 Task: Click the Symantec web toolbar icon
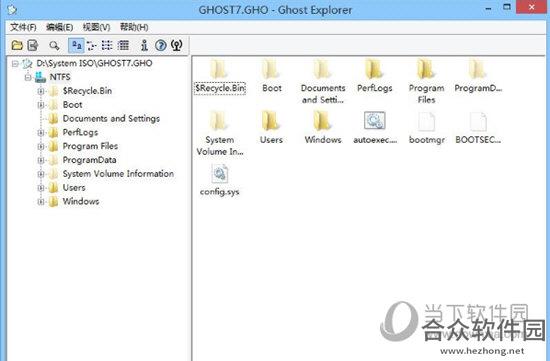[177, 45]
